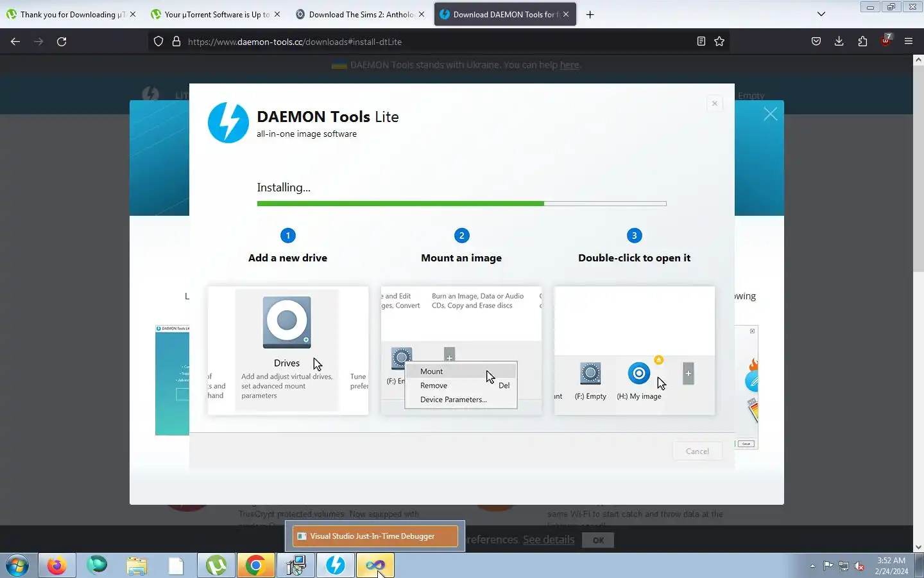Open the See details cookie link
Image resolution: width=924 pixels, height=578 pixels.
click(549, 539)
